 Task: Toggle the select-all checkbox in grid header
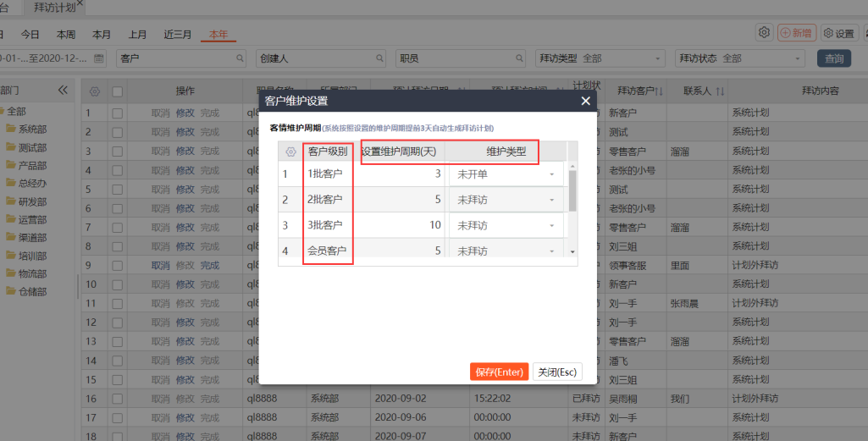pyautogui.click(x=118, y=91)
